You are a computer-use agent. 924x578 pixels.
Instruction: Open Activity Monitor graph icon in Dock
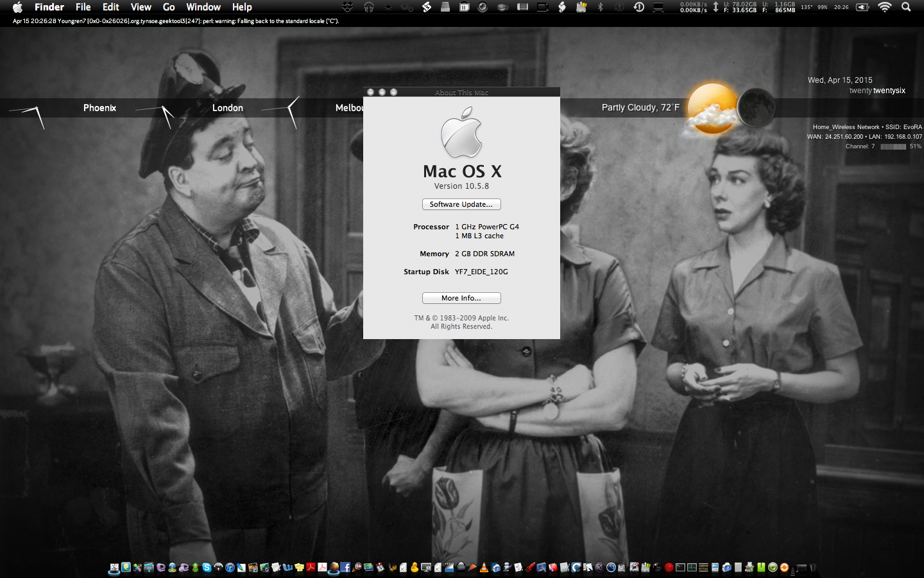pos(692,567)
